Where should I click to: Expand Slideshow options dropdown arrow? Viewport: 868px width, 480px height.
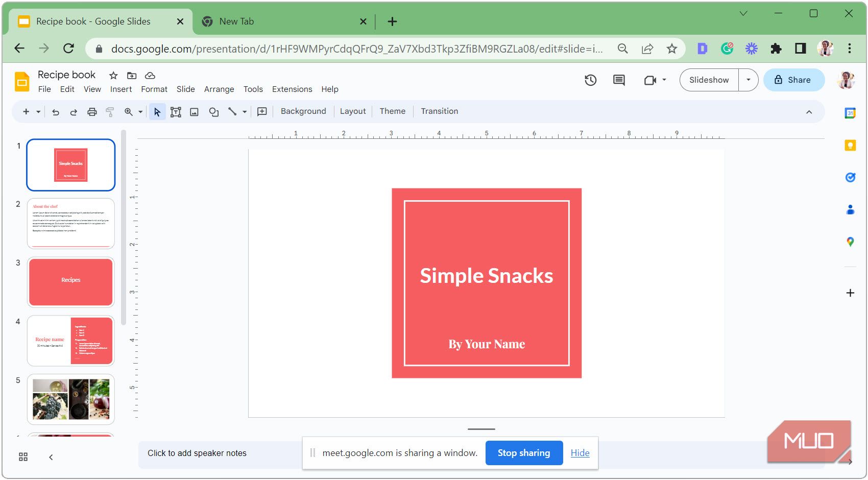pos(749,80)
